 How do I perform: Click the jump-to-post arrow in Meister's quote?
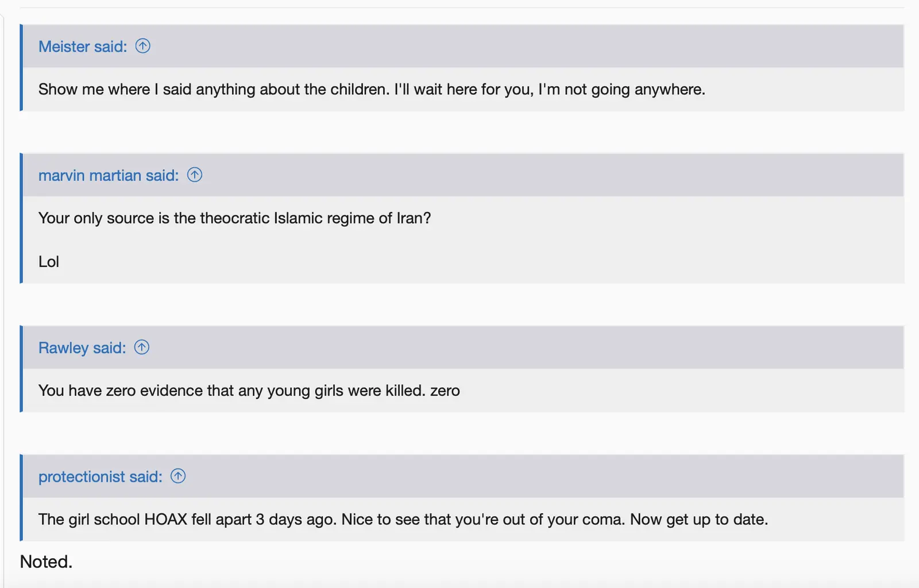tap(142, 46)
